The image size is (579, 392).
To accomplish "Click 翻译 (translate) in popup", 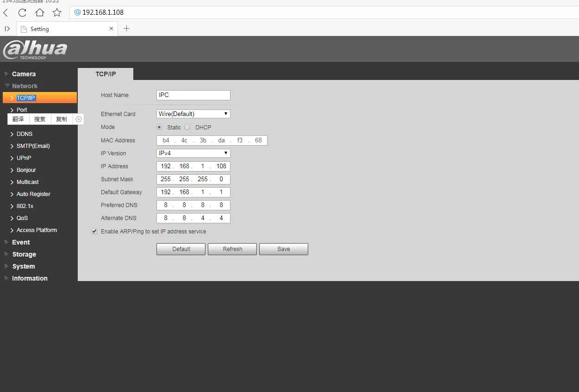I will 18,119.
